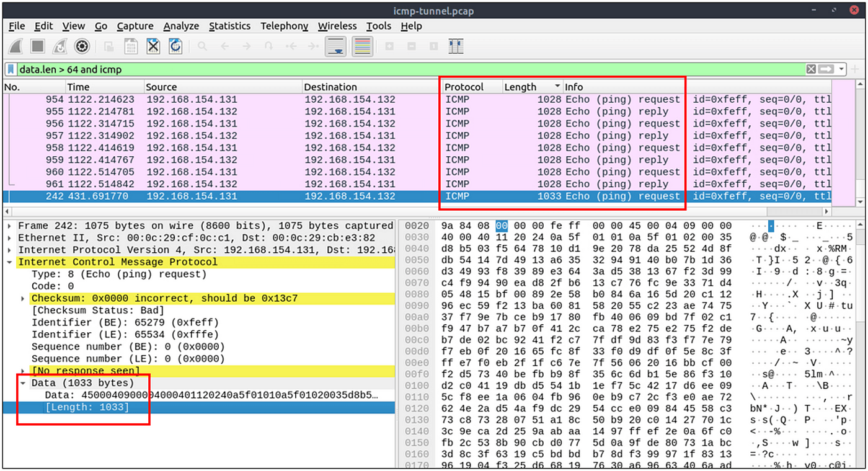Viewport: 868px width, 471px height.
Task: Click the display filter bookmark icon
Action: [x=11, y=69]
